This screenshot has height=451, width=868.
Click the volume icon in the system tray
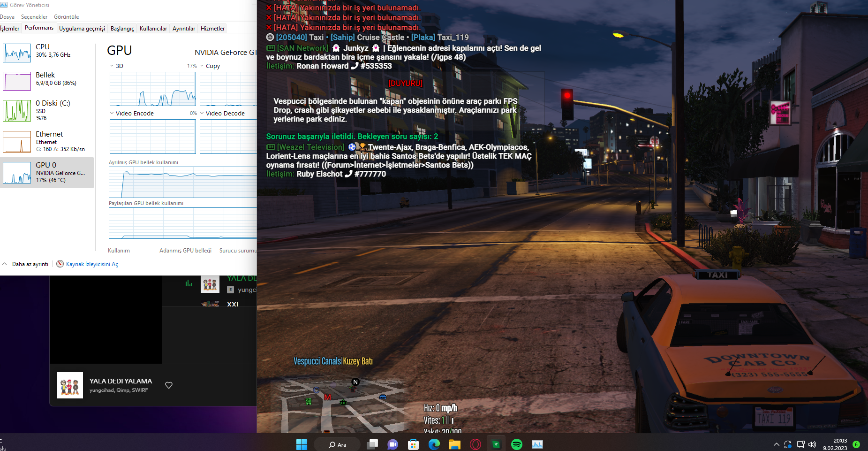pyautogui.click(x=812, y=444)
